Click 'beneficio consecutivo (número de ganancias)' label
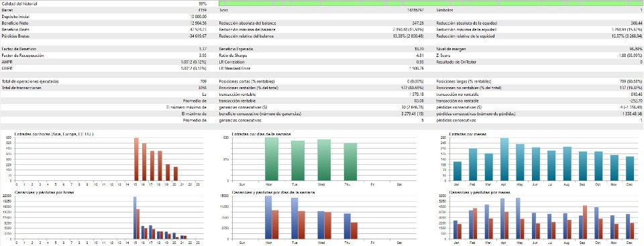 (x=260, y=114)
